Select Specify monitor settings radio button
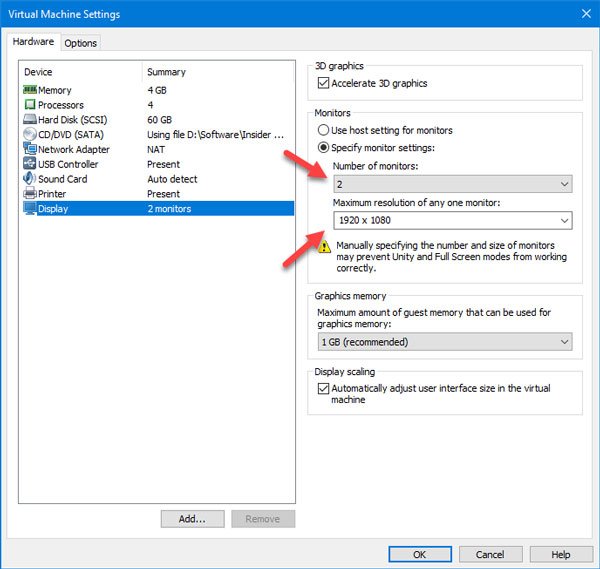The height and width of the screenshot is (569, 600). pyautogui.click(x=323, y=147)
